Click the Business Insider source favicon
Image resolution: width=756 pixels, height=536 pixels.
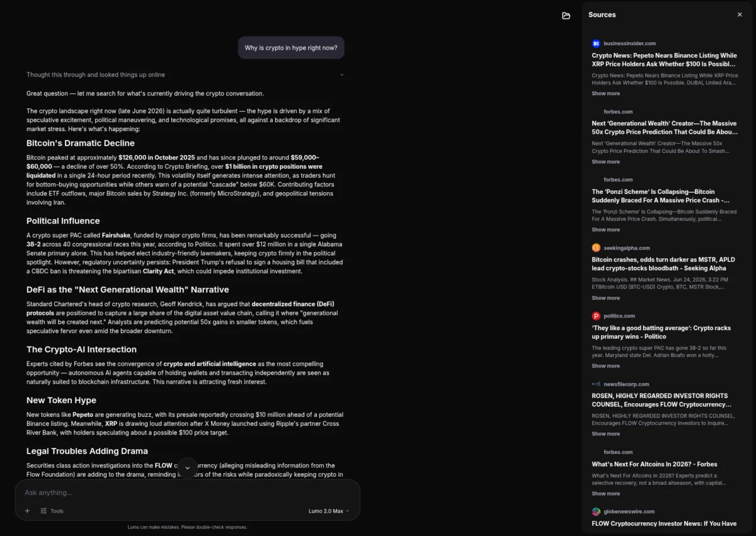tap(596, 43)
